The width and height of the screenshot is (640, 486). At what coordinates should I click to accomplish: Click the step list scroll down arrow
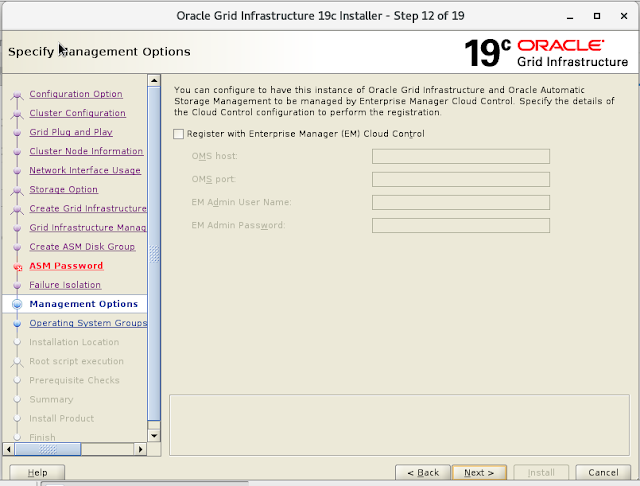coord(154,436)
